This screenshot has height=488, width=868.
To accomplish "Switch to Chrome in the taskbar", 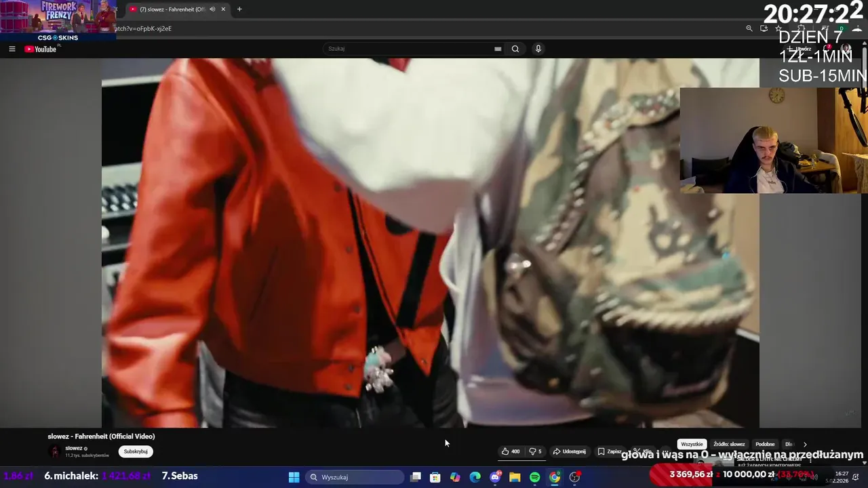I will [x=555, y=477].
